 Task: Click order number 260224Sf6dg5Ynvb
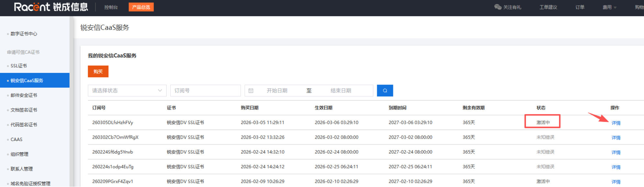(x=113, y=152)
